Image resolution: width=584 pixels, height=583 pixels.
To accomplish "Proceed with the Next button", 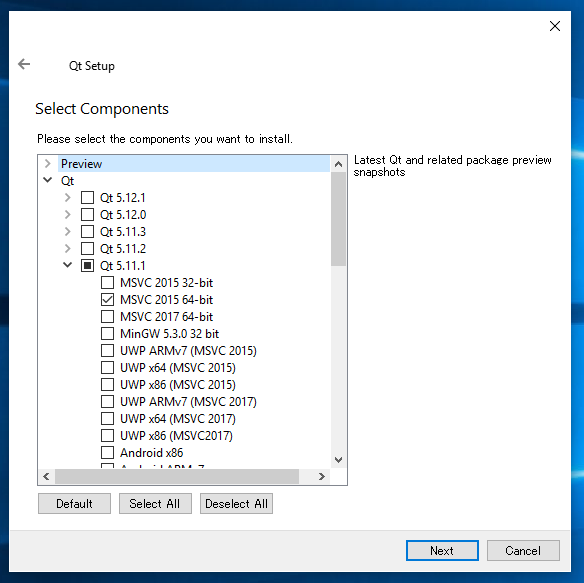I will pos(442,551).
